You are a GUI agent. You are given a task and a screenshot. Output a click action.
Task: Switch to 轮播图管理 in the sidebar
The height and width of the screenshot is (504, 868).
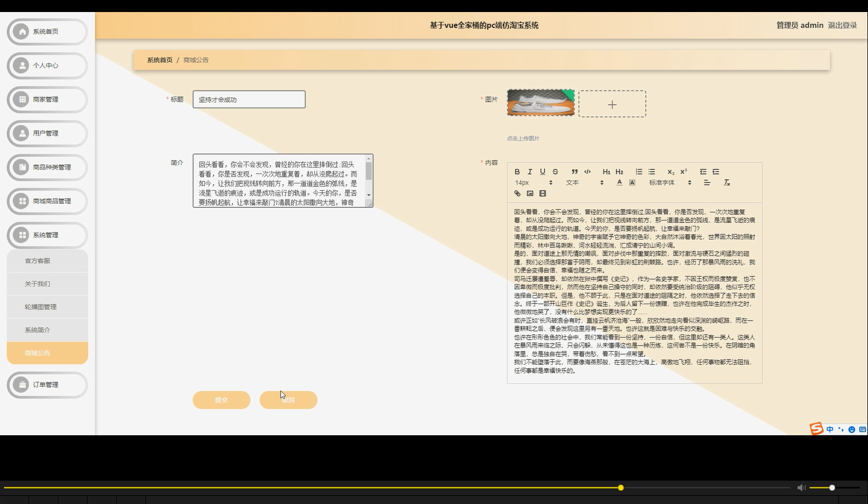[x=40, y=306]
